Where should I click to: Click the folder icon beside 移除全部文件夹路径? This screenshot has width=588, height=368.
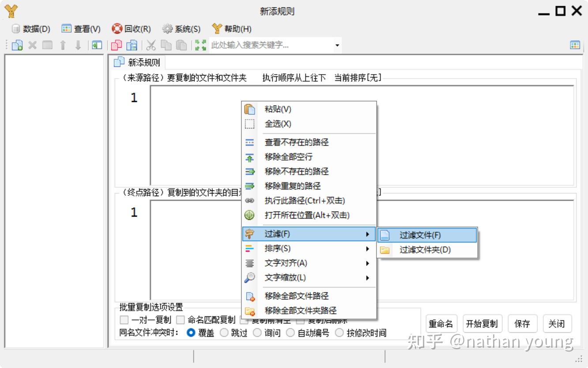(250, 311)
